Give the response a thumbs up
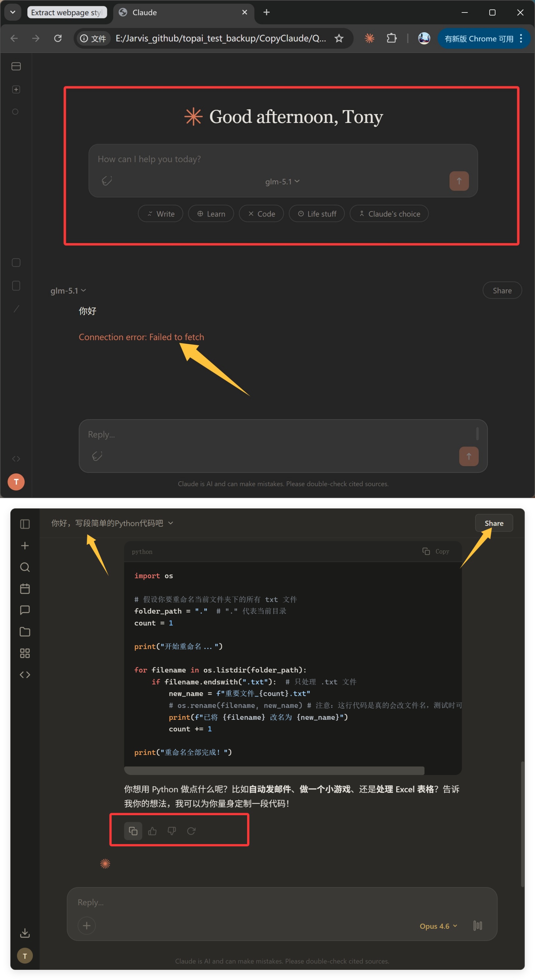 click(x=152, y=831)
